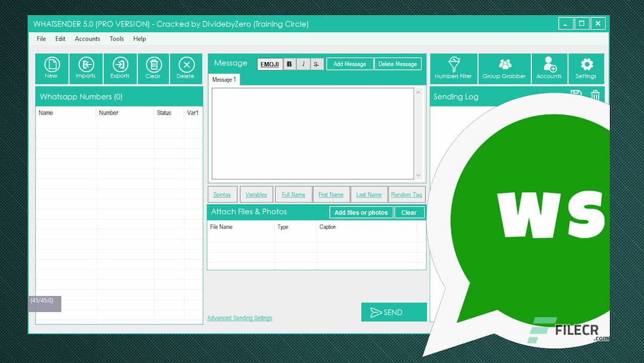
Task: Open the Help menu
Action: click(x=140, y=39)
